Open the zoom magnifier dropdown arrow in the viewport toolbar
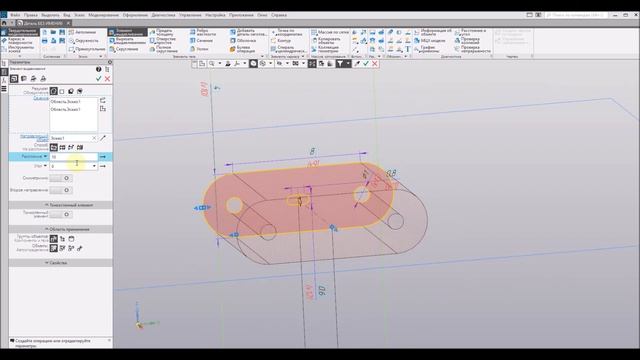The image size is (640, 360). pos(220,64)
